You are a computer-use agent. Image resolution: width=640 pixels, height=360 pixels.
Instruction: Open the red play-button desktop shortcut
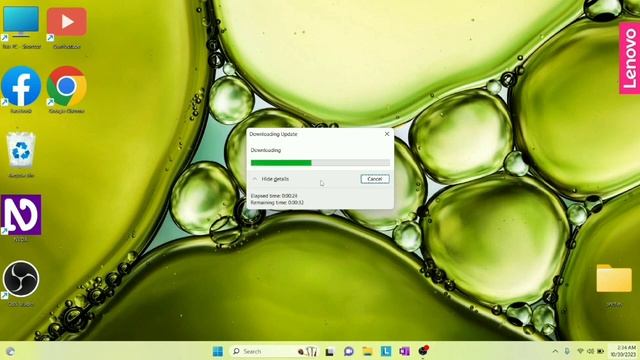(x=67, y=27)
